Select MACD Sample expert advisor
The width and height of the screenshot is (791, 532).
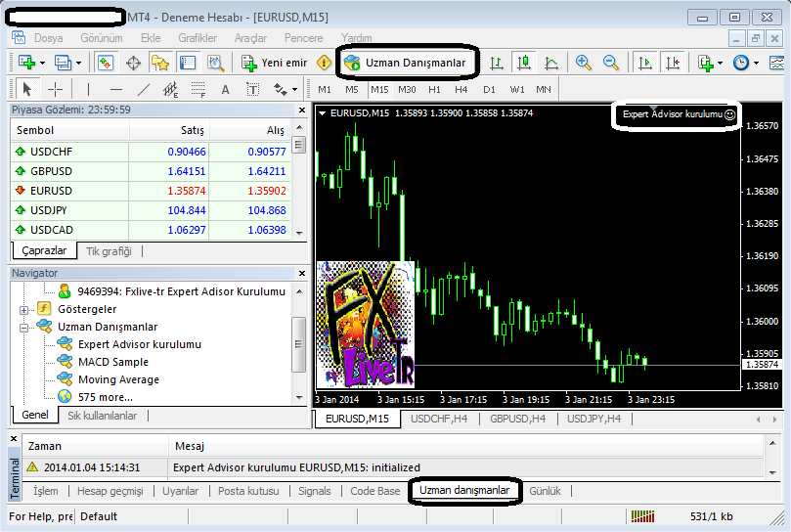click(x=113, y=362)
